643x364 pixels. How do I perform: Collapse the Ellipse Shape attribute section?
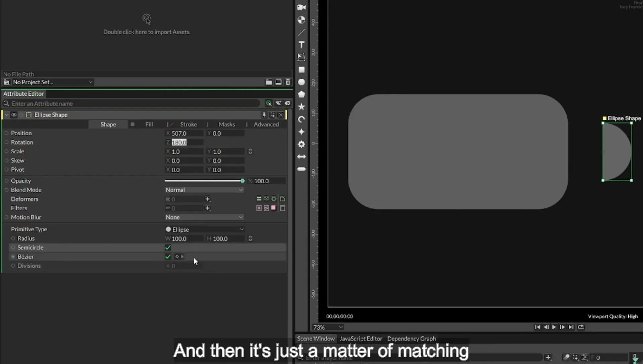[6, 115]
